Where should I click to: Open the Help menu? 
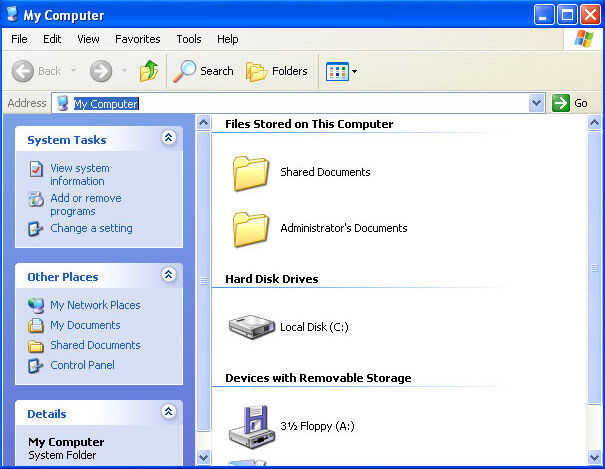tap(227, 39)
